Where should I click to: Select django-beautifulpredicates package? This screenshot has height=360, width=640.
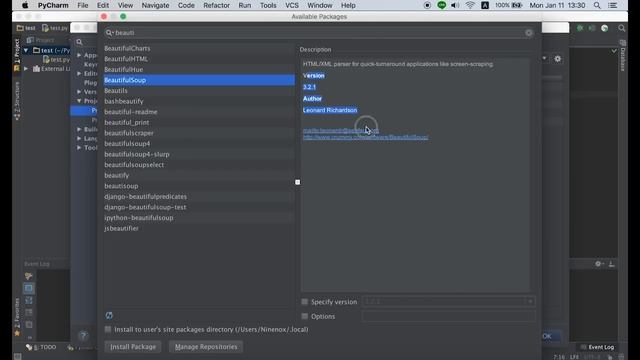tap(199, 197)
